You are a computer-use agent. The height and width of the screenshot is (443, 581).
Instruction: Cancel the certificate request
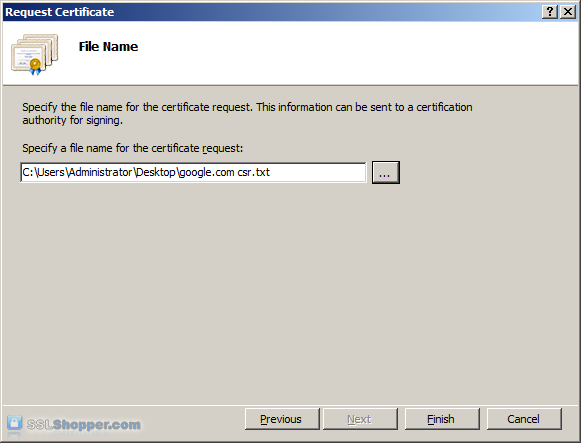tap(524, 419)
